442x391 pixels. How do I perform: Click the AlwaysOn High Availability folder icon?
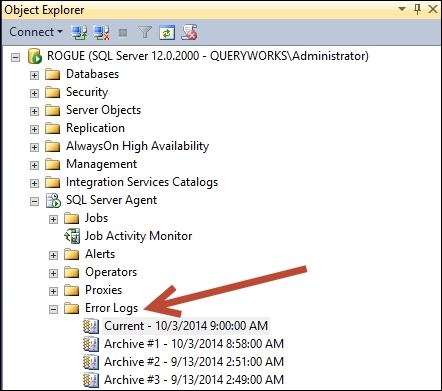click(53, 146)
